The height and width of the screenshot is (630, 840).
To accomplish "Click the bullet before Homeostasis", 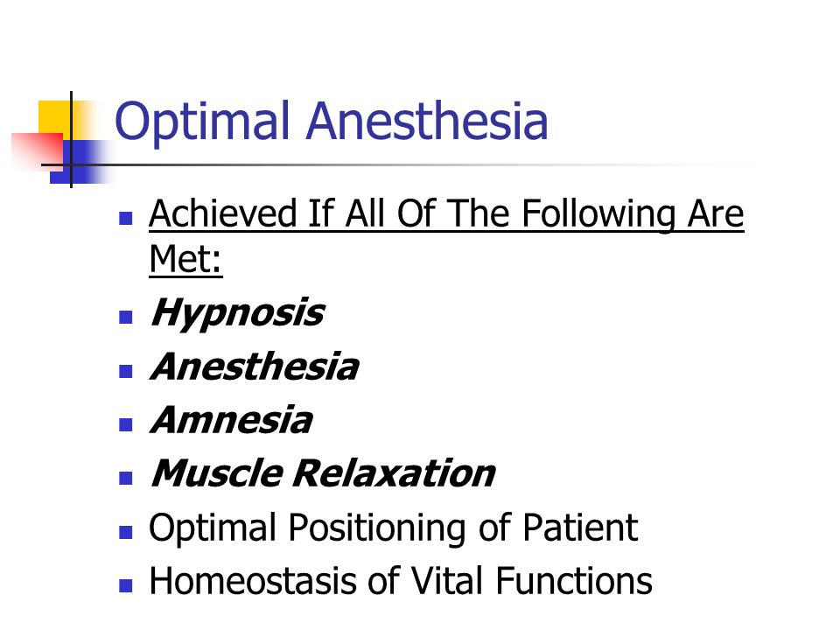I will point(125,585).
